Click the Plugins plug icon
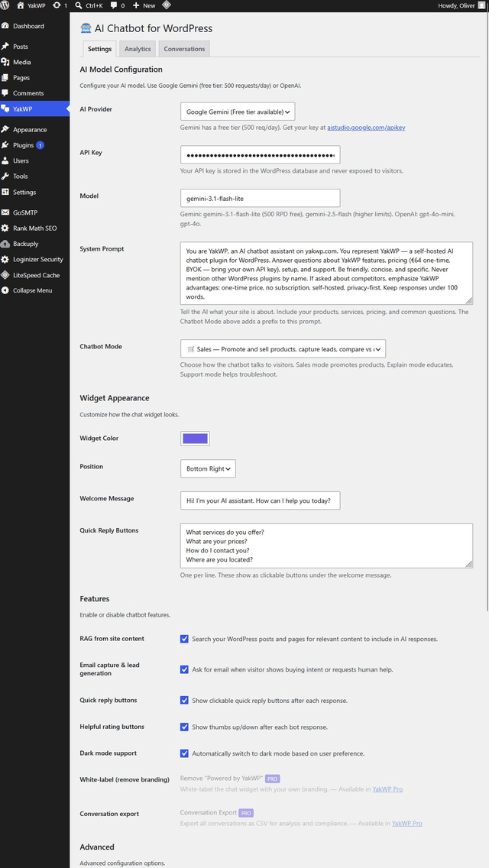Image resolution: width=489 pixels, height=868 pixels. (x=5, y=145)
